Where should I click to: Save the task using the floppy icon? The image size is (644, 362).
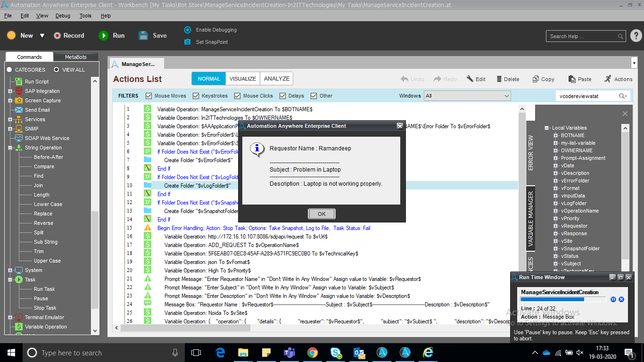143,35
